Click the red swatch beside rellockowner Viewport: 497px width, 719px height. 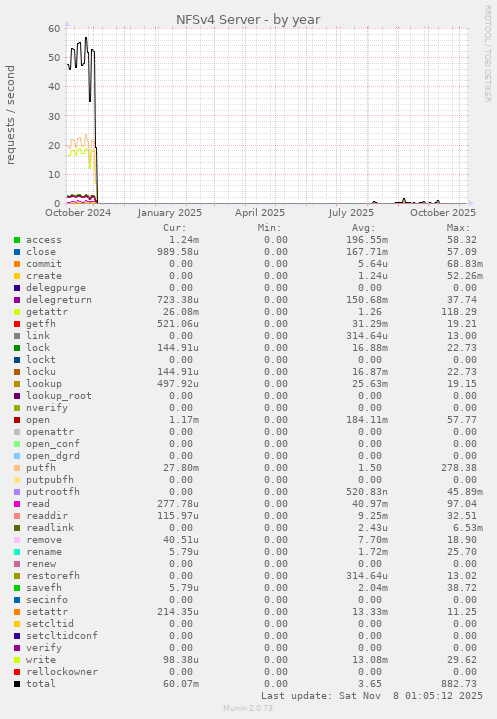(17, 672)
